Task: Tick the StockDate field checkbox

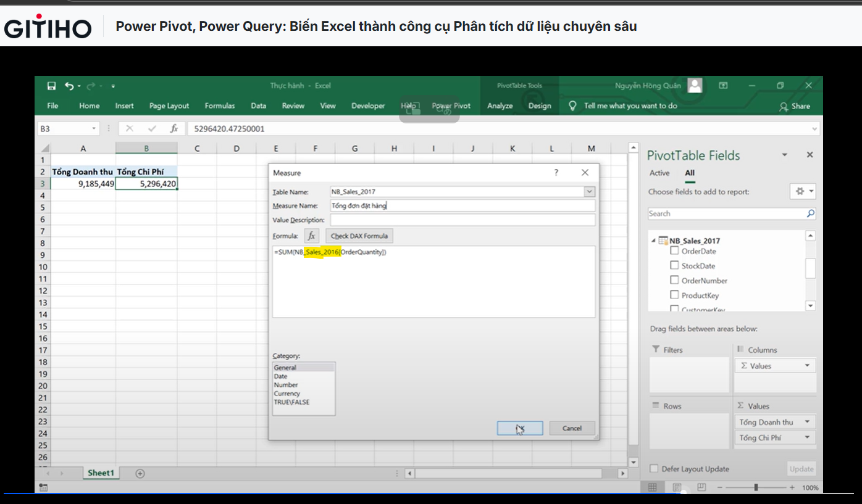Action: coord(674,266)
